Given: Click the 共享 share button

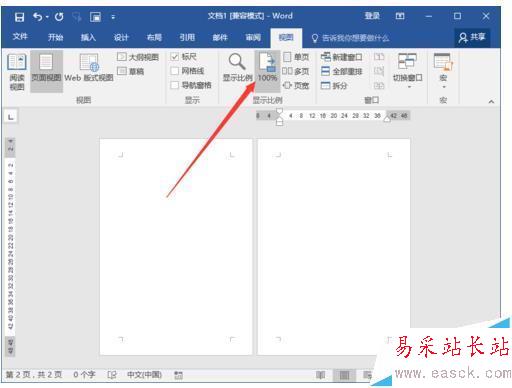Looking at the screenshot, I should 472,37.
